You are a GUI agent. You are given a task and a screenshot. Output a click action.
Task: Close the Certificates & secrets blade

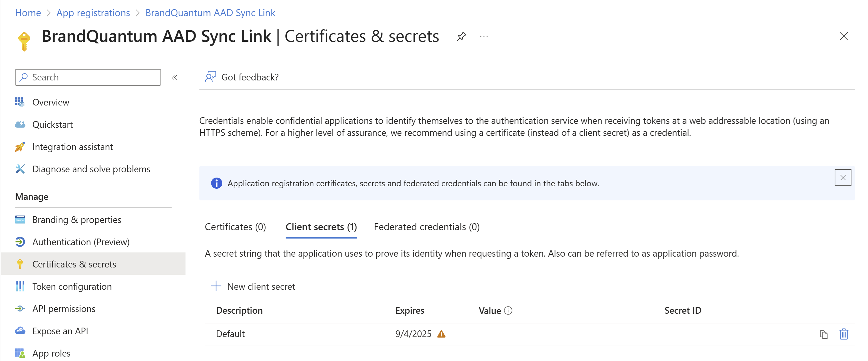pos(844,36)
